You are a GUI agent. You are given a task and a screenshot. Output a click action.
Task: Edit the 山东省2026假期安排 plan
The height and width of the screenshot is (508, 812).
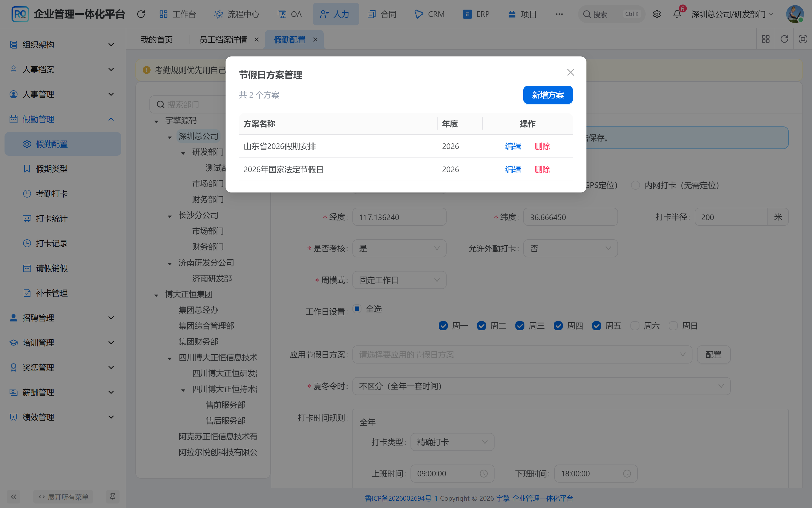513,146
